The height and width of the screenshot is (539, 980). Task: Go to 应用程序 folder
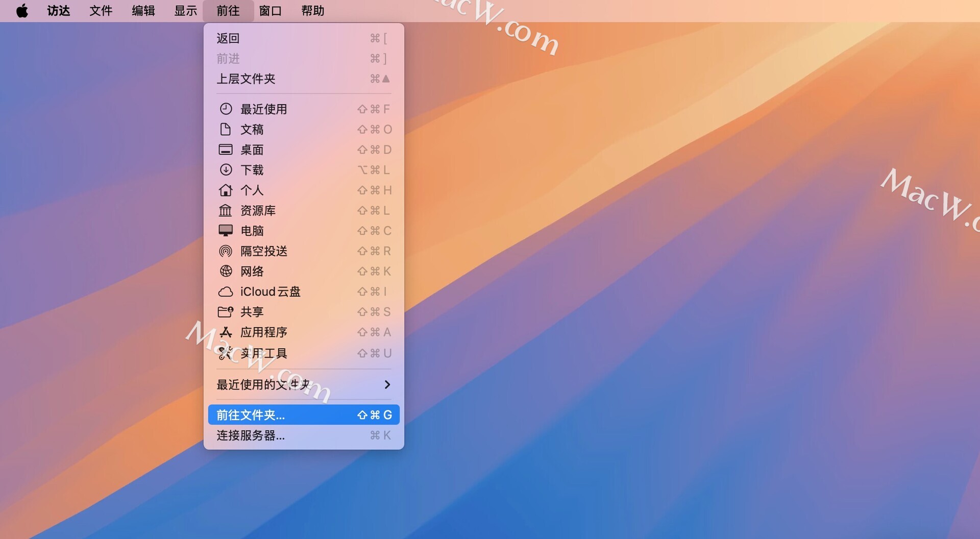click(x=304, y=332)
